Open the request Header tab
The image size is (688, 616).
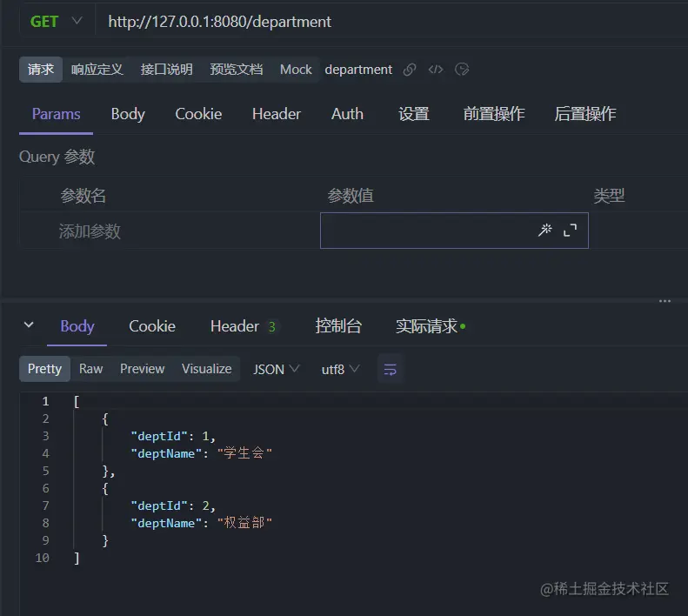(277, 114)
